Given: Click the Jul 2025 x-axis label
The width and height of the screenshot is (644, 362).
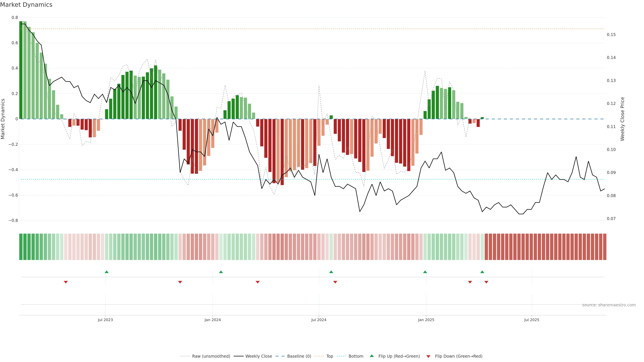Looking at the screenshot, I should (531, 320).
